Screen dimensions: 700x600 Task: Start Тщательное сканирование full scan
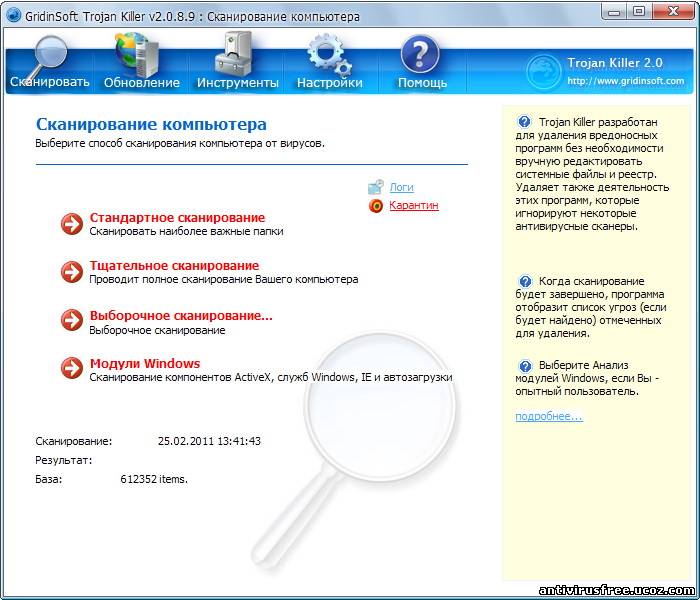coord(174,266)
